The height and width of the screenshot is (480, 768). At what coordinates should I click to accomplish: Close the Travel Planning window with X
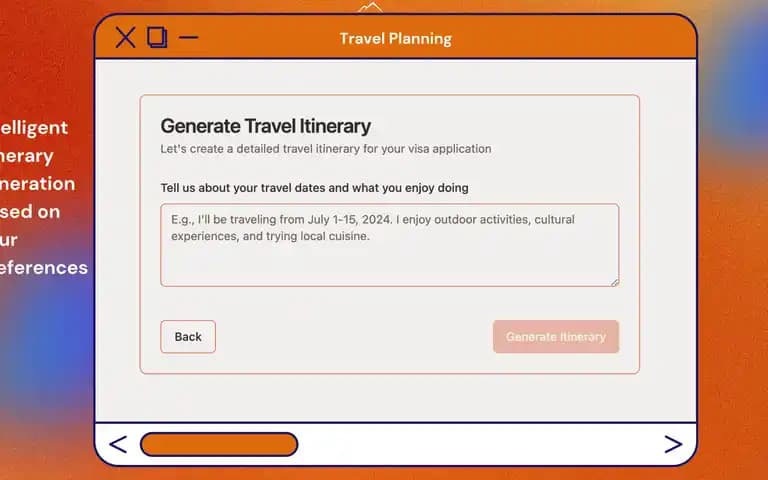125,38
